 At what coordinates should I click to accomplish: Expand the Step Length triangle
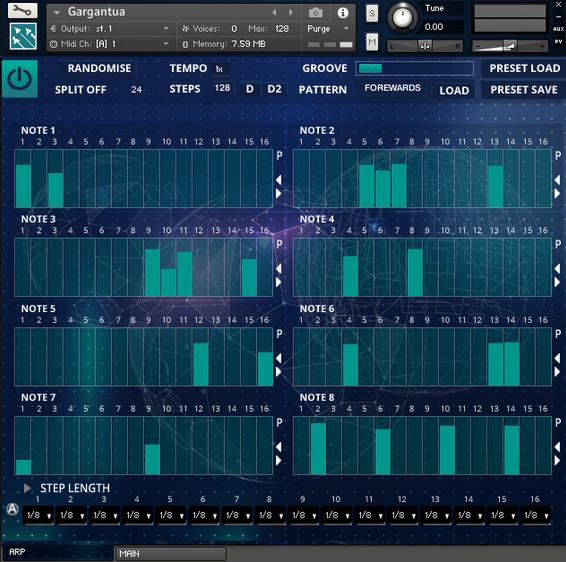pyautogui.click(x=27, y=488)
